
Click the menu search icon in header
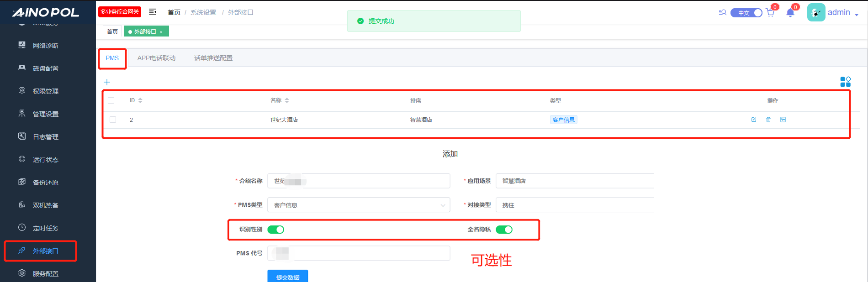point(722,12)
